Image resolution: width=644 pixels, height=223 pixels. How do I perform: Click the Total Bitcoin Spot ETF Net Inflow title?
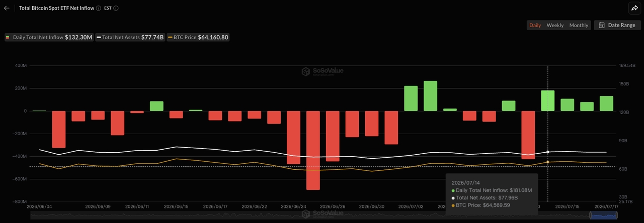56,8
